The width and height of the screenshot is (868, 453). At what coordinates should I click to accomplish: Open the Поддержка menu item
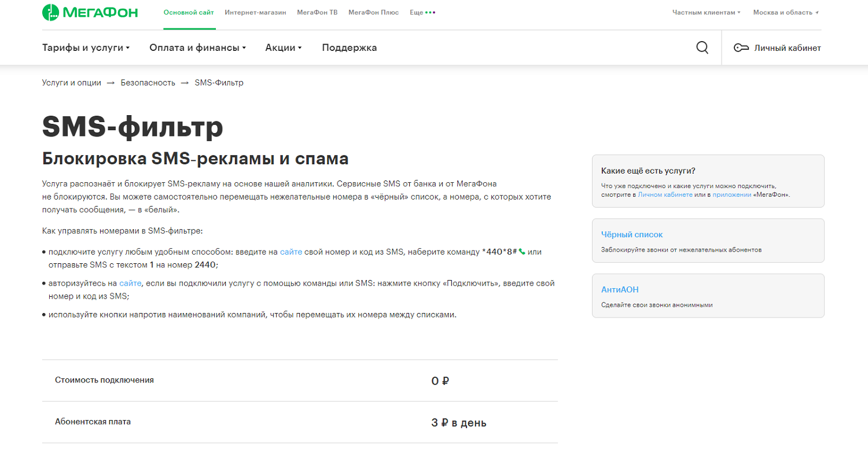350,48
